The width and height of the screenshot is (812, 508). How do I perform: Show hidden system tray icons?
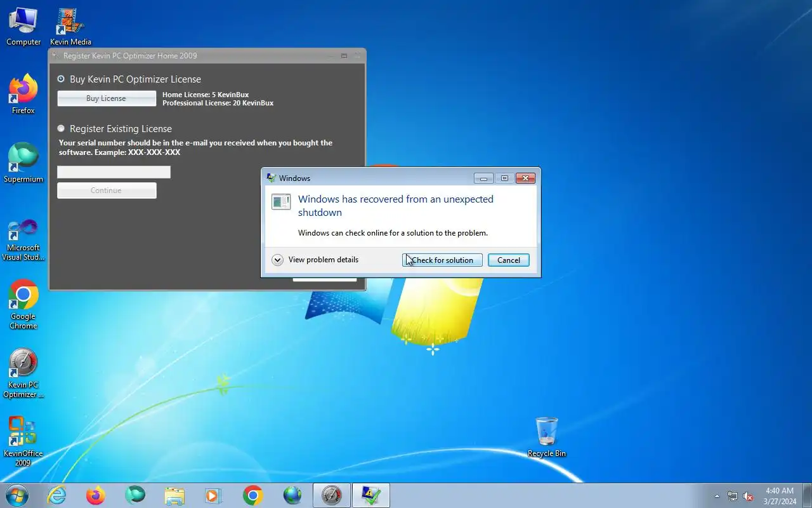pyautogui.click(x=717, y=496)
